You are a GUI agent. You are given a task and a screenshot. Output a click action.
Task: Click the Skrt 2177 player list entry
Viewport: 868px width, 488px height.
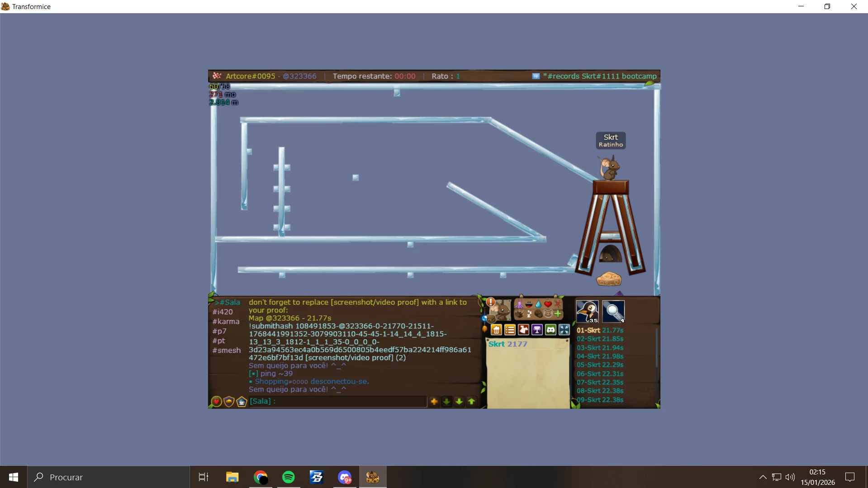click(x=508, y=344)
